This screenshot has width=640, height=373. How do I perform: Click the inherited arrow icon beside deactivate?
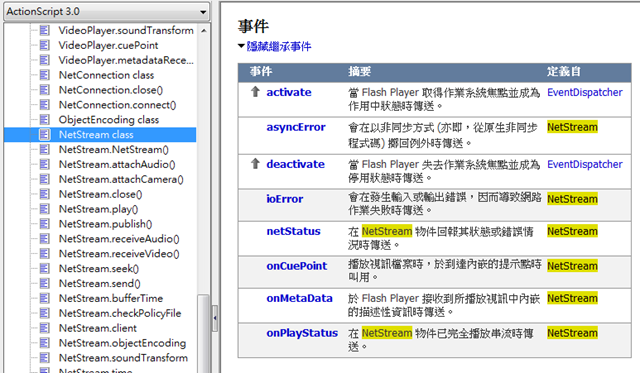tap(255, 164)
